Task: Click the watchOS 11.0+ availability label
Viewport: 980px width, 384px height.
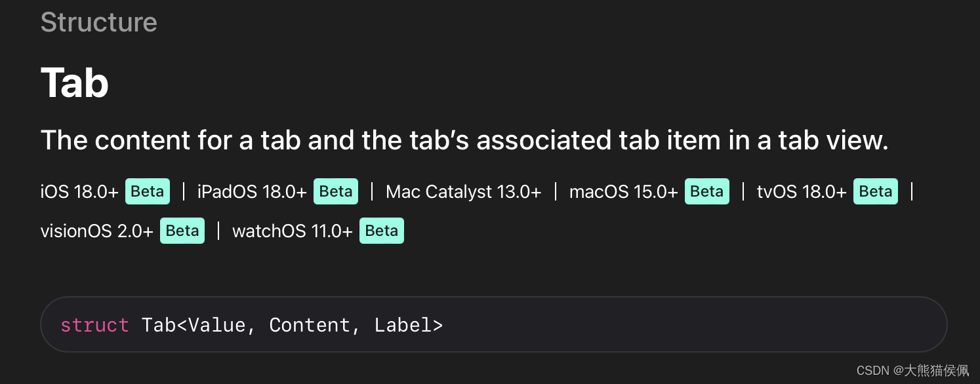Action: (293, 231)
